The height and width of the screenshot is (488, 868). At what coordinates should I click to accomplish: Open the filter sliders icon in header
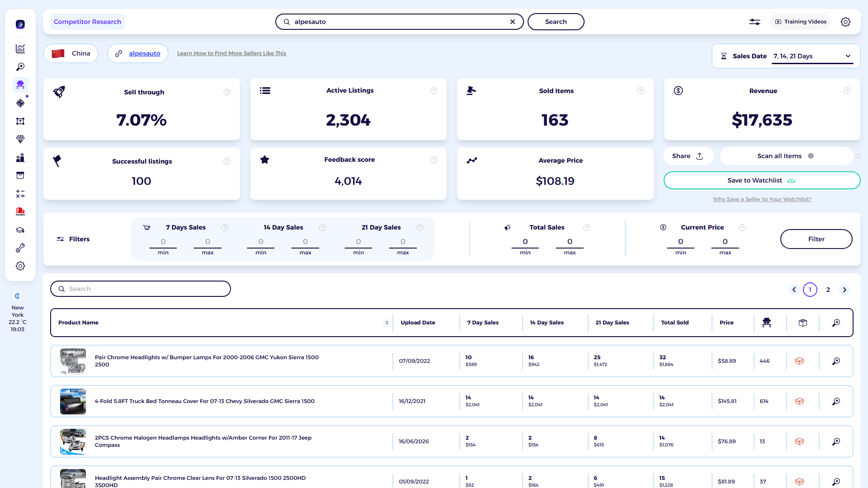(x=755, y=22)
